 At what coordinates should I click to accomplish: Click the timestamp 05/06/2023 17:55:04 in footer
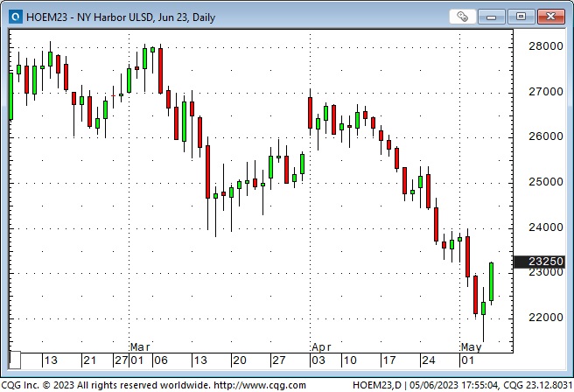pos(454,385)
